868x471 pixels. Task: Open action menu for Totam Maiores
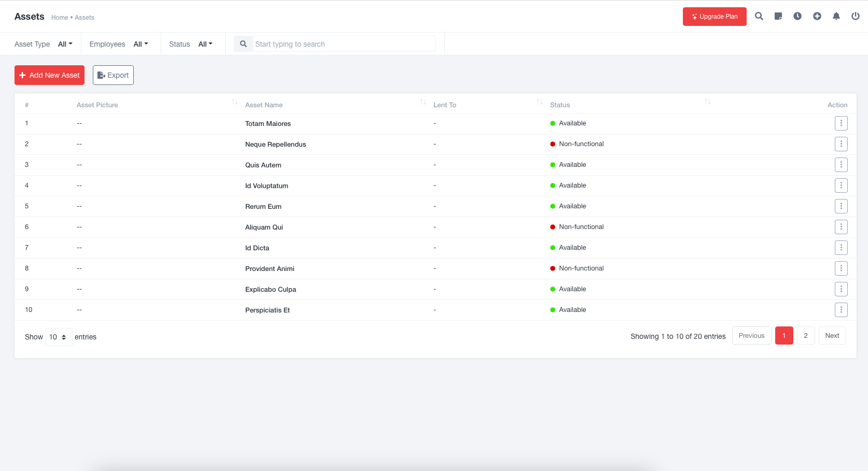[x=841, y=123]
